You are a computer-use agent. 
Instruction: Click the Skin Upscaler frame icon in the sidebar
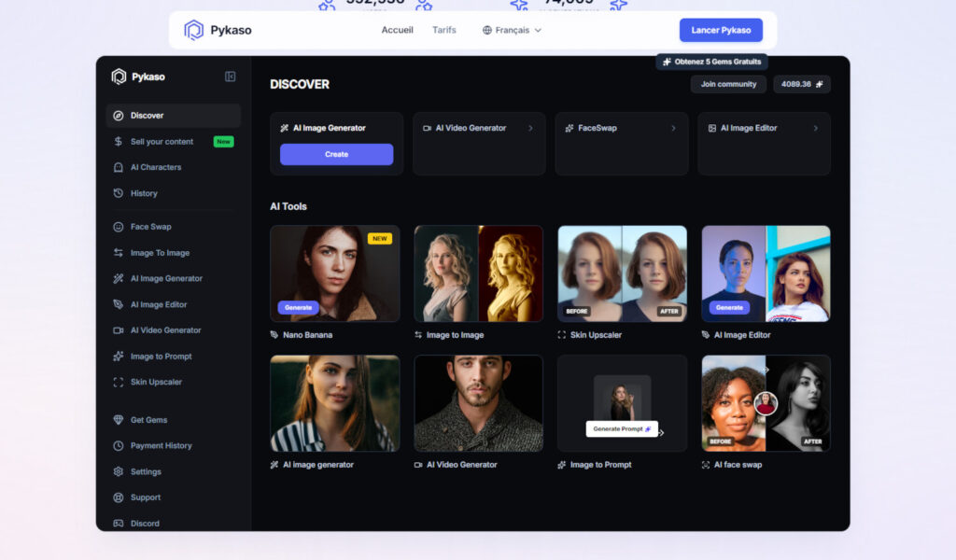(x=119, y=382)
